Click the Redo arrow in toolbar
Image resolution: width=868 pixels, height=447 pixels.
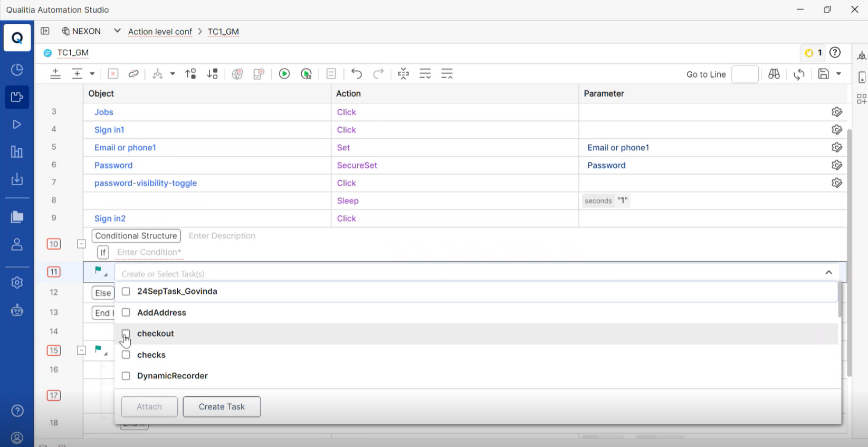(378, 74)
